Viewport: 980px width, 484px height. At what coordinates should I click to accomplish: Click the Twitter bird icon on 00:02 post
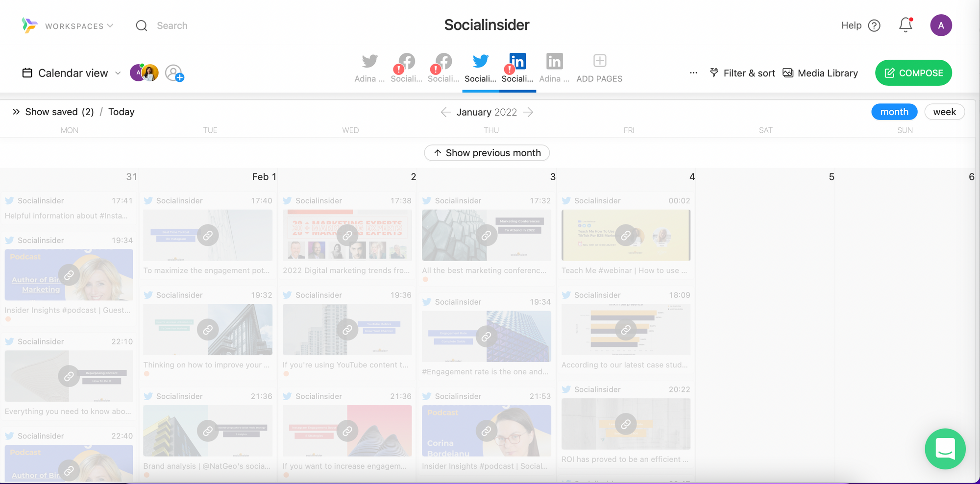pyautogui.click(x=566, y=200)
